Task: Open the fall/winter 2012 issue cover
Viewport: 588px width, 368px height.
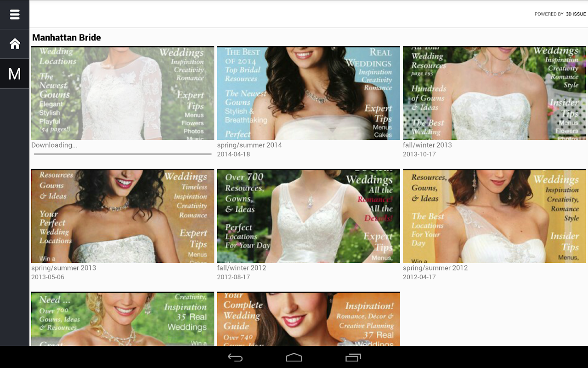Action: click(308, 216)
